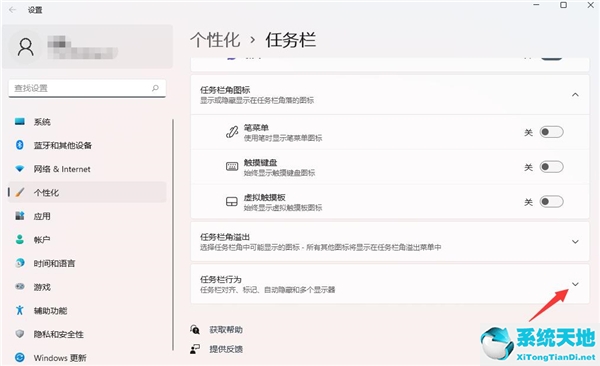Open 应用 settings category

[87, 216]
